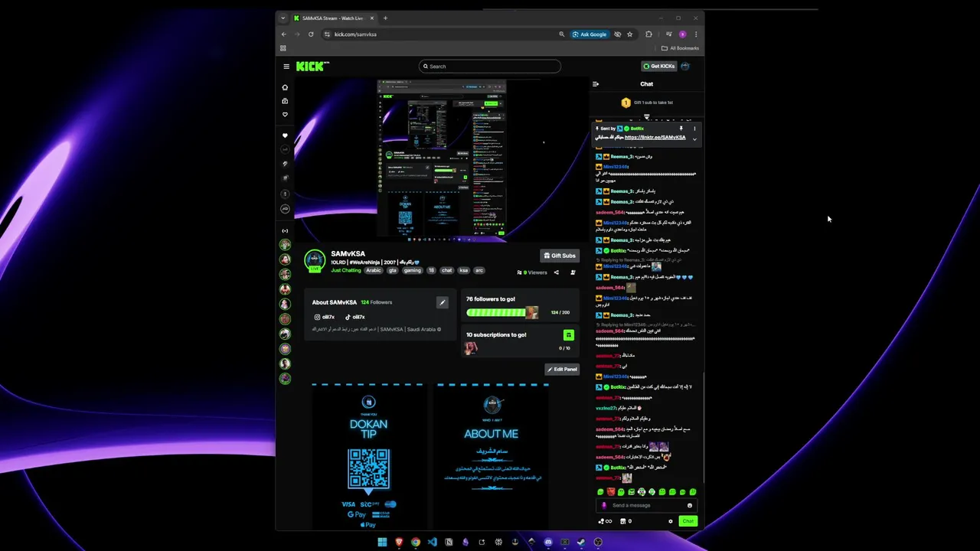
Task: Open the TikTok link olii7x
Action: coord(354,317)
